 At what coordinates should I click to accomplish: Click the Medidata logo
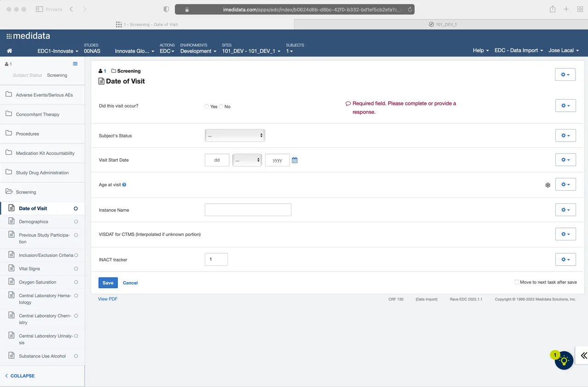(28, 35)
